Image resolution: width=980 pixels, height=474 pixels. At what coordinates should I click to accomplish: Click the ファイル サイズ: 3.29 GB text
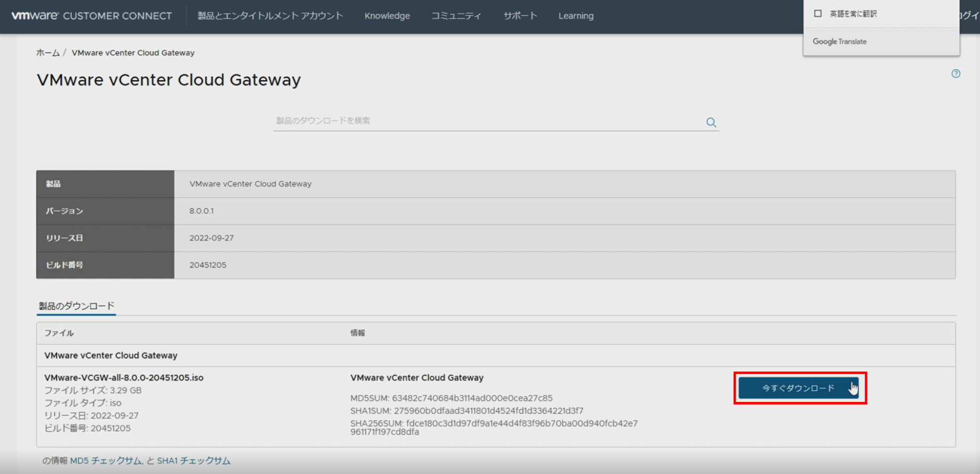pos(93,391)
